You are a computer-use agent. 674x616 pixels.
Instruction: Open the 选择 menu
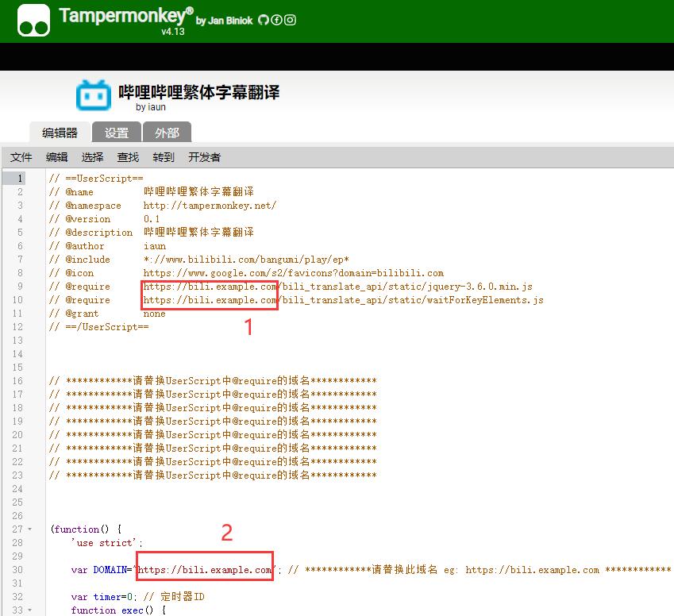coord(93,157)
